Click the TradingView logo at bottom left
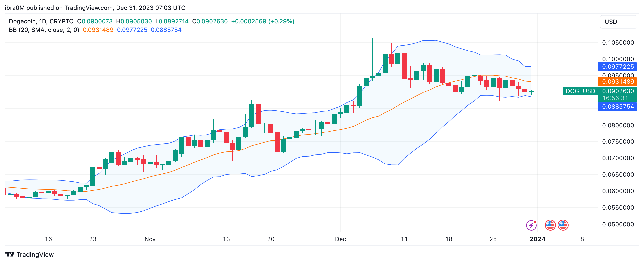This screenshot has width=644, height=263. click(x=29, y=254)
